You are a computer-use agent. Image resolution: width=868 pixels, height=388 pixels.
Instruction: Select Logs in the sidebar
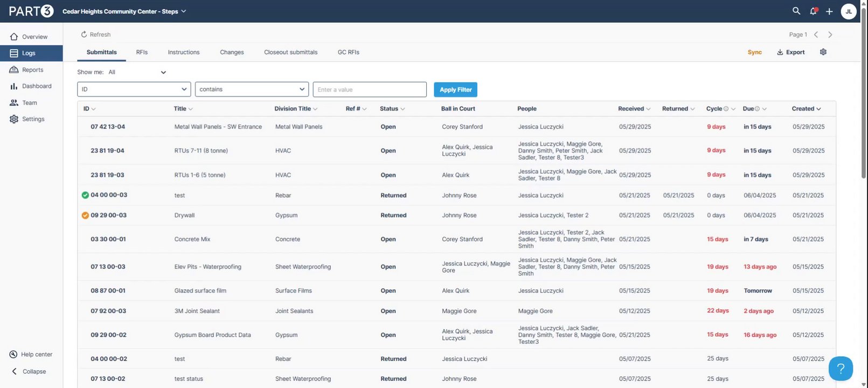31,53
